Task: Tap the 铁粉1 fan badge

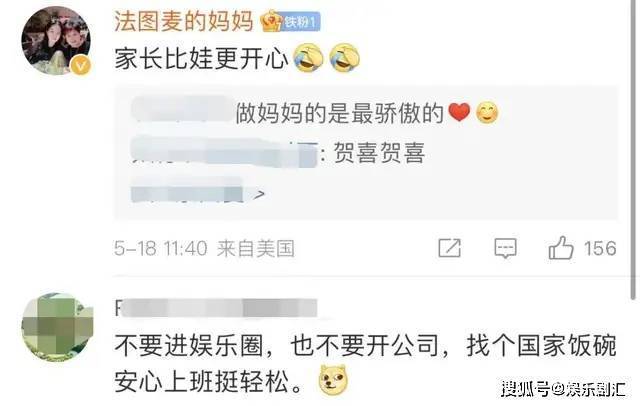Action: (302, 22)
